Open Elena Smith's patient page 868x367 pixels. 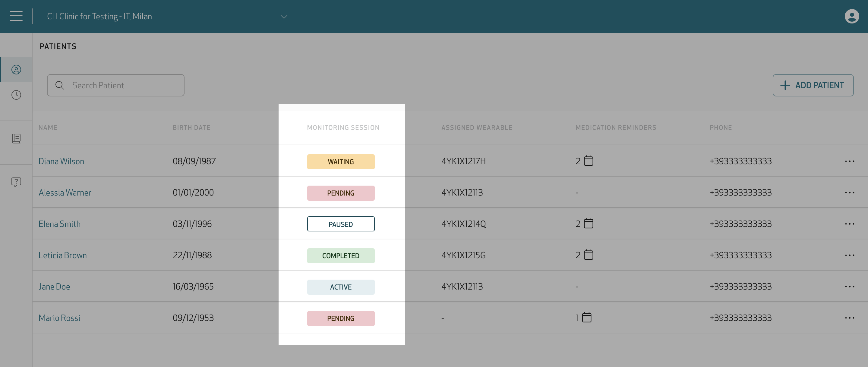[x=59, y=224]
